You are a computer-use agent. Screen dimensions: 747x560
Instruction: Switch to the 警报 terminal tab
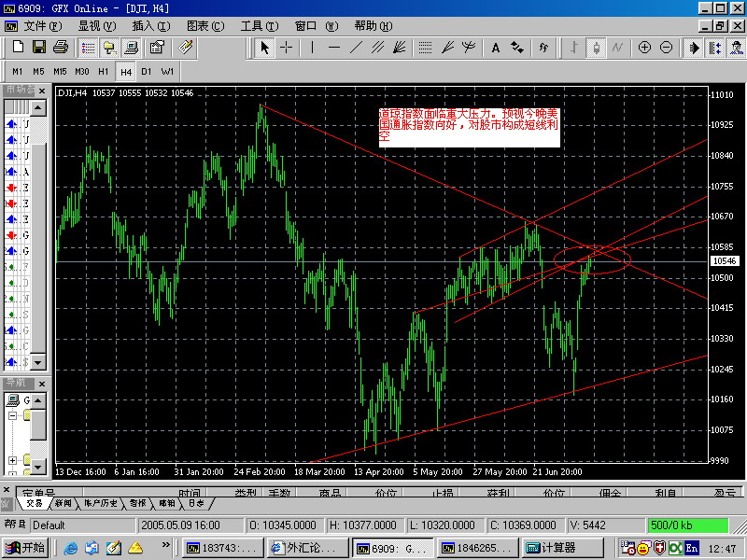coord(137,503)
